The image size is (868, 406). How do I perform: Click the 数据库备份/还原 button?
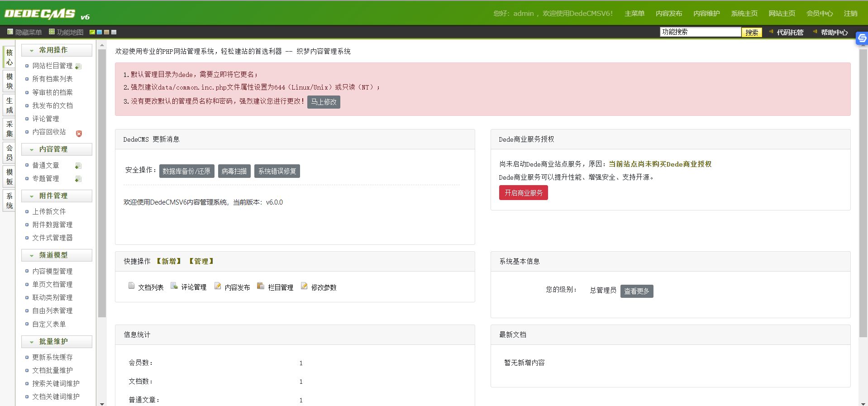point(186,171)
